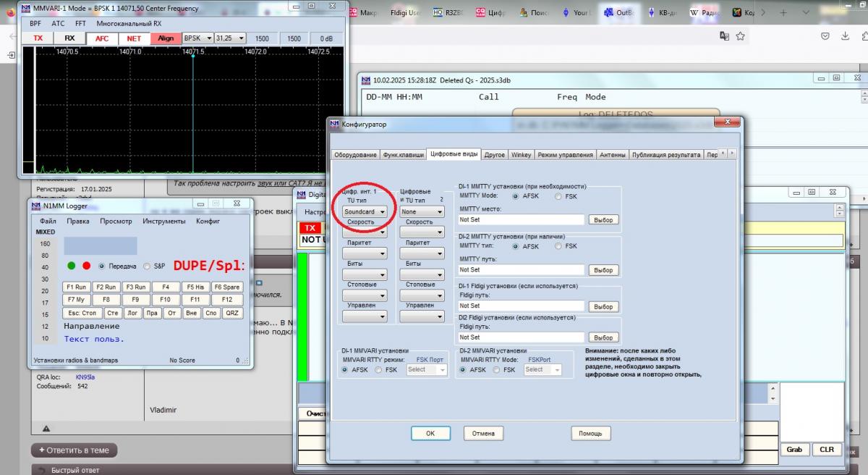The width and height of the screenshot is (868, 475).
Task: Click the Отмена button in Конфигуратор
Action: [x=483, y=434]
